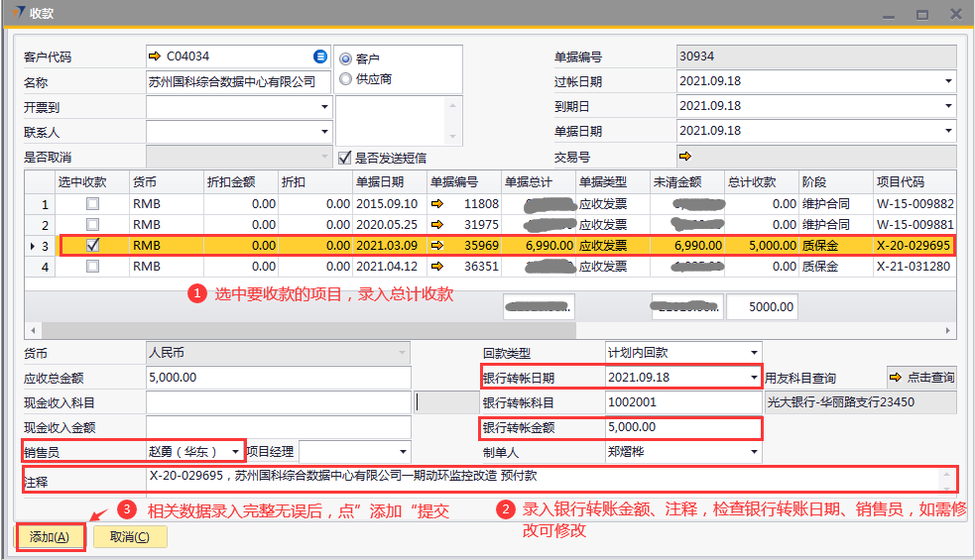The image size is (975, 560).
Task: Click the 点击查询 button
Action: click(921, 378)
